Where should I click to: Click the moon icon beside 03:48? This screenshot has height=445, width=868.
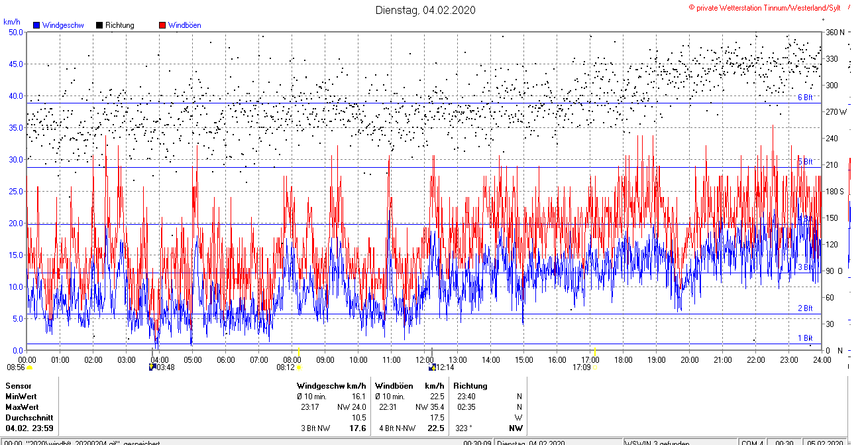point(153,366)
